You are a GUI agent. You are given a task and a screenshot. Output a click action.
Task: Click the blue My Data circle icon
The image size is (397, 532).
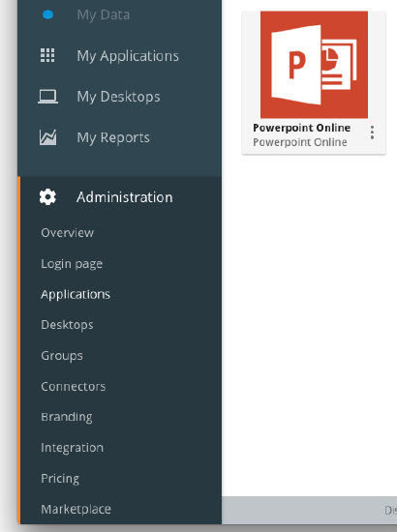pos(47,15)
